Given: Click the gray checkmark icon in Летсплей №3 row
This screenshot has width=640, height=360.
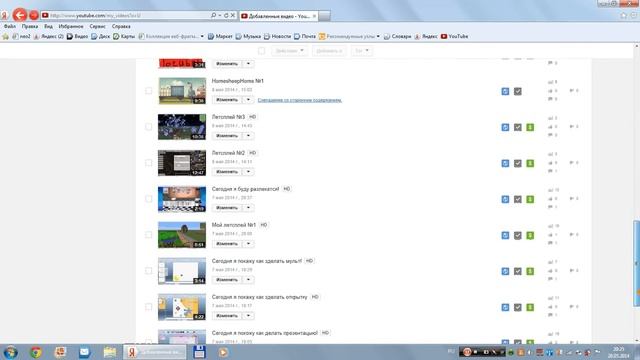Looking at the screenshot, I should pyautogui.click(x=518, y=127).
